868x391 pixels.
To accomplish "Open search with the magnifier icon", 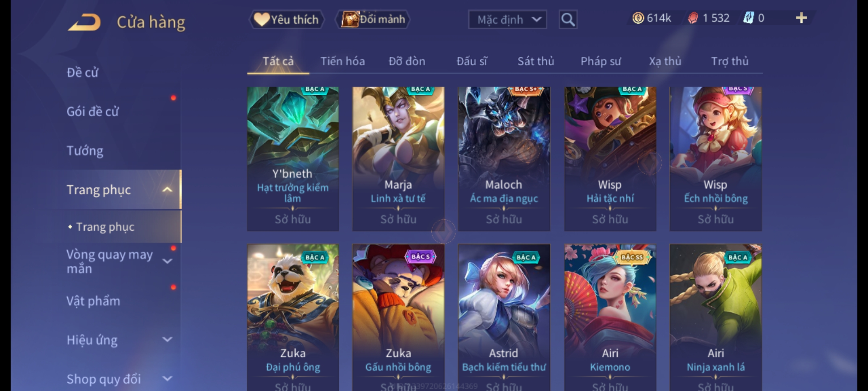I will pyautogui.click(x=568, y=20).
